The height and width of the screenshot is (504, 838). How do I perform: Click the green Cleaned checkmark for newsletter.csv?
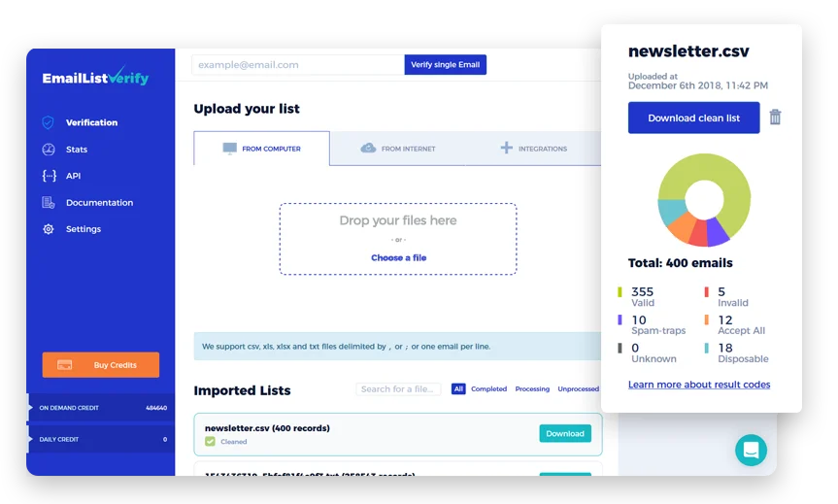(210, 442)
